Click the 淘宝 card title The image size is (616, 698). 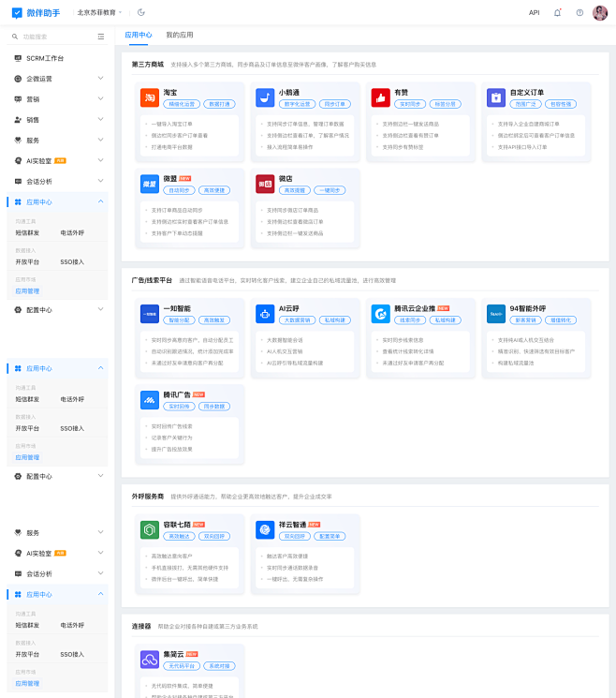[170, 93]
